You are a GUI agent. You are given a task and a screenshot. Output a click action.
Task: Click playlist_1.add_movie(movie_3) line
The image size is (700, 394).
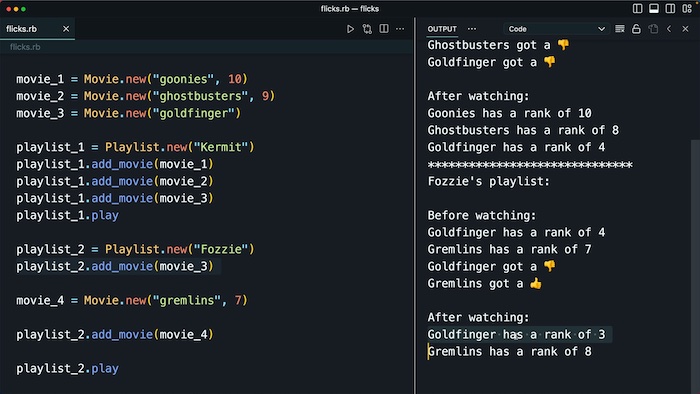point(115,198)
